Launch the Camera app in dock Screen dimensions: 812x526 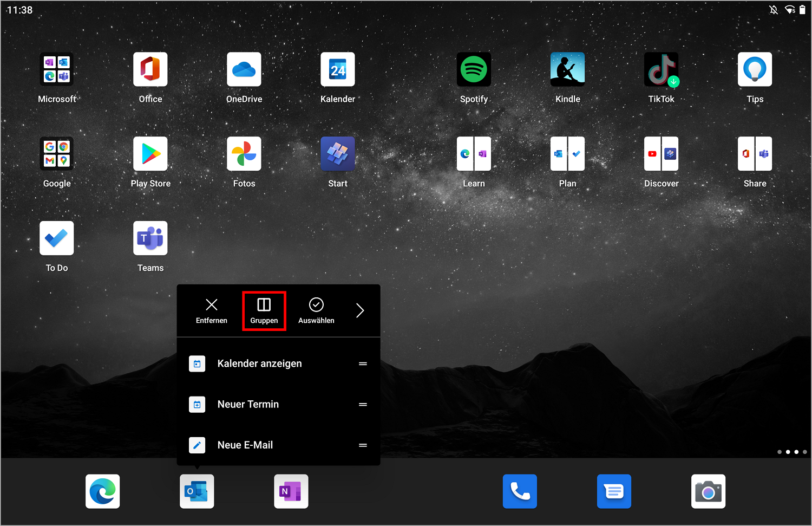pyautogui.click(x=708, y=491)
